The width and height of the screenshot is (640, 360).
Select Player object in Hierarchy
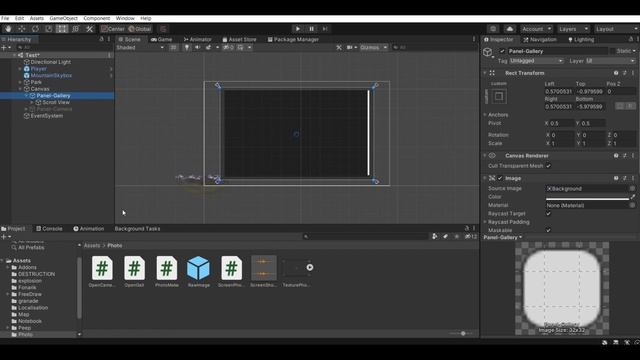[x=39, y=69]
